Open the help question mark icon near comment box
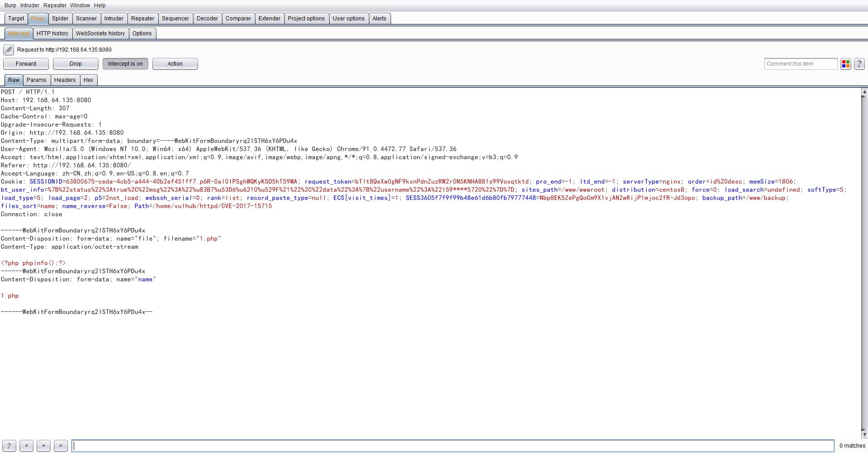This screenshot has height=453, width=868. click(859, 64)
